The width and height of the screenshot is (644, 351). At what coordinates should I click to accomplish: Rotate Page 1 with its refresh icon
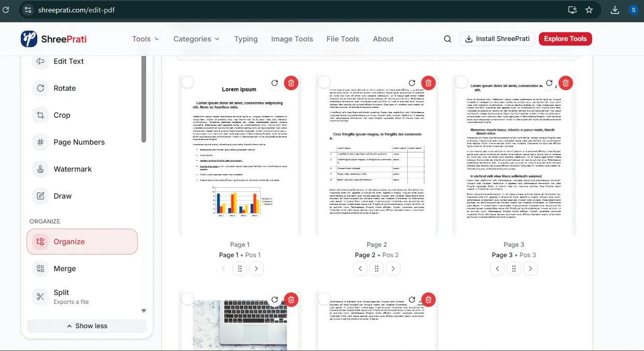click(x=275, y=83)
